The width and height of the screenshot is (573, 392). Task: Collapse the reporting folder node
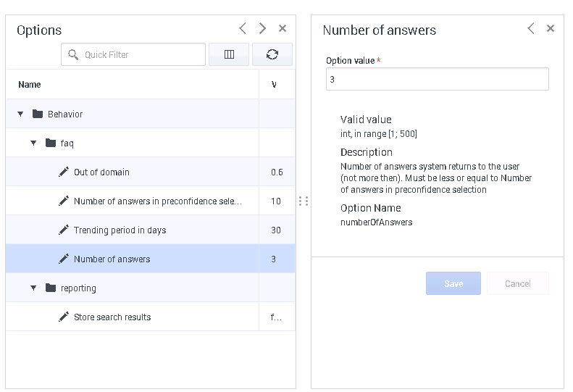click(33, 288)
